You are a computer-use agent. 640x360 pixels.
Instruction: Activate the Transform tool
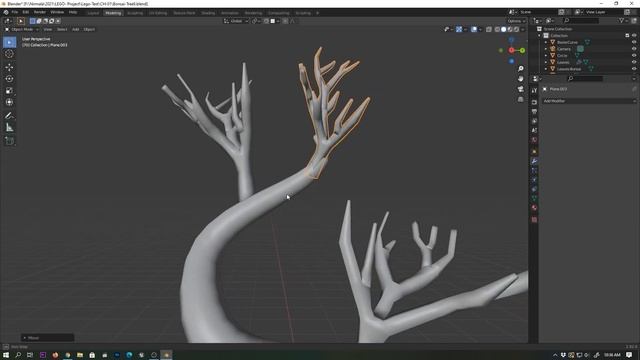pyautogui.click(x=9, y=102)
